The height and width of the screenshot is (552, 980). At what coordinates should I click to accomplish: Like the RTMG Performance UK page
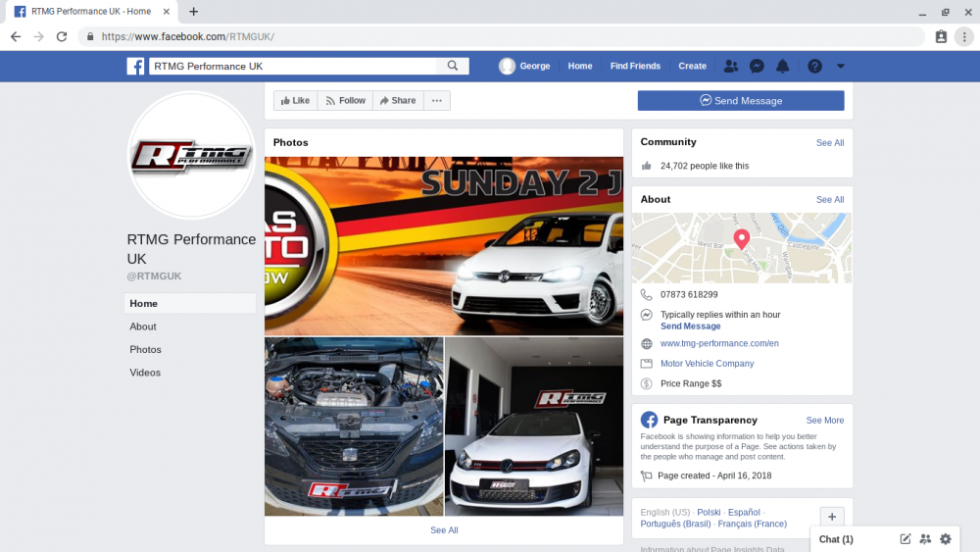pyautogui.click(x=295, y=101)
